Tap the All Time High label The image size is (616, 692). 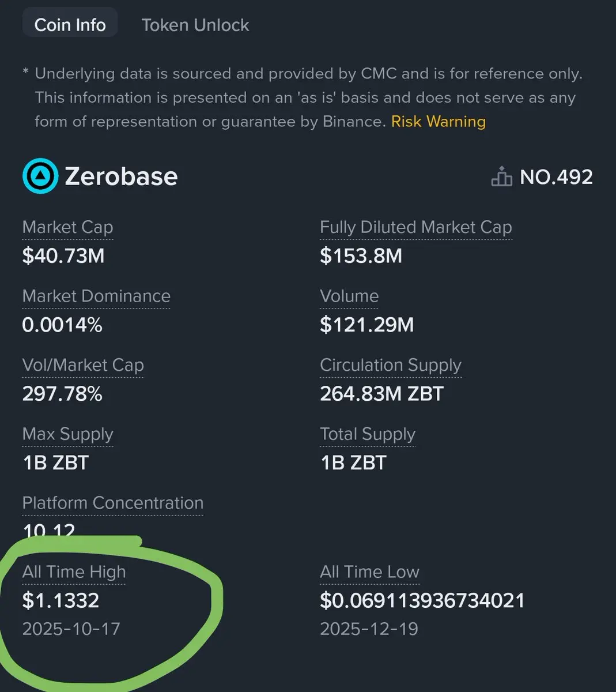74,571
